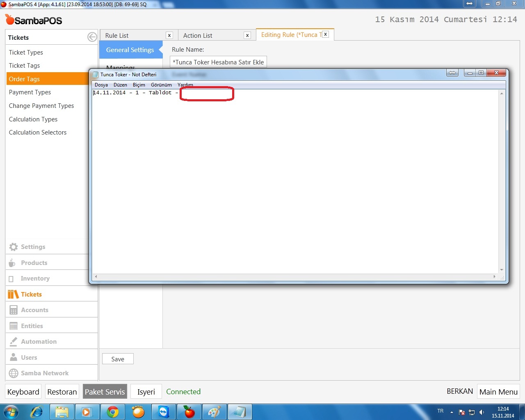Open the Settings gear icon in sidebar
Screen dimensions: 525x420
pos(13,247)
